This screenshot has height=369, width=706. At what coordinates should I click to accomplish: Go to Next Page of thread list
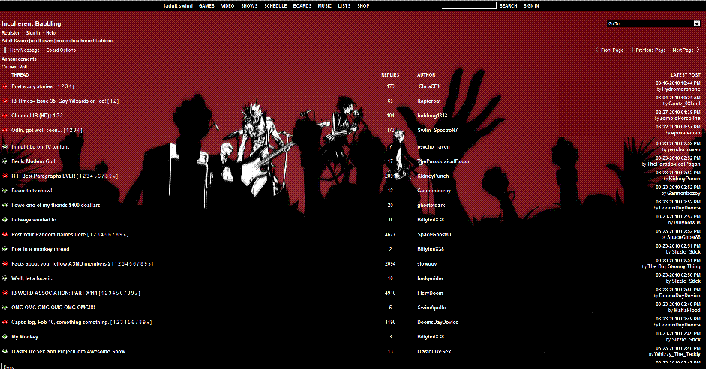tap(683, 50)
